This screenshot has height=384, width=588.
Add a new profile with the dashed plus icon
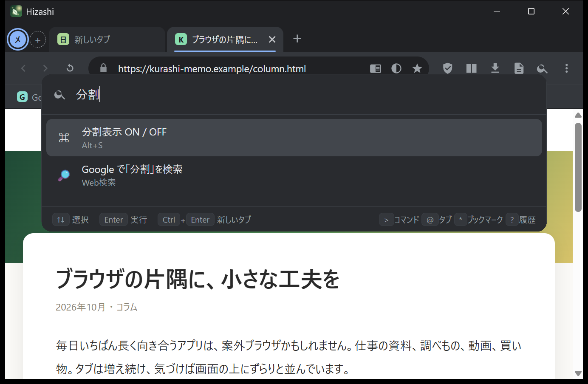click(x=38, y=40)
